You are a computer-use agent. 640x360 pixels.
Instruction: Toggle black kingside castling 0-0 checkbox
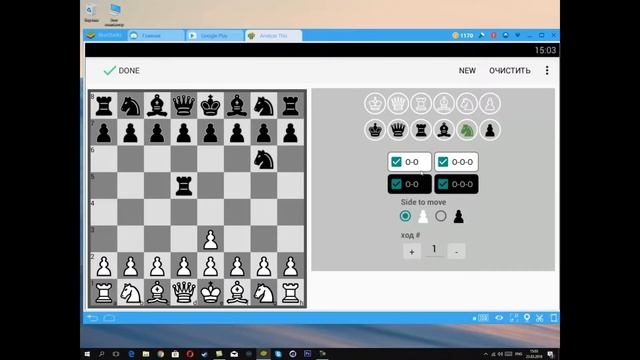pyautogui.click(x=396, y=184)
